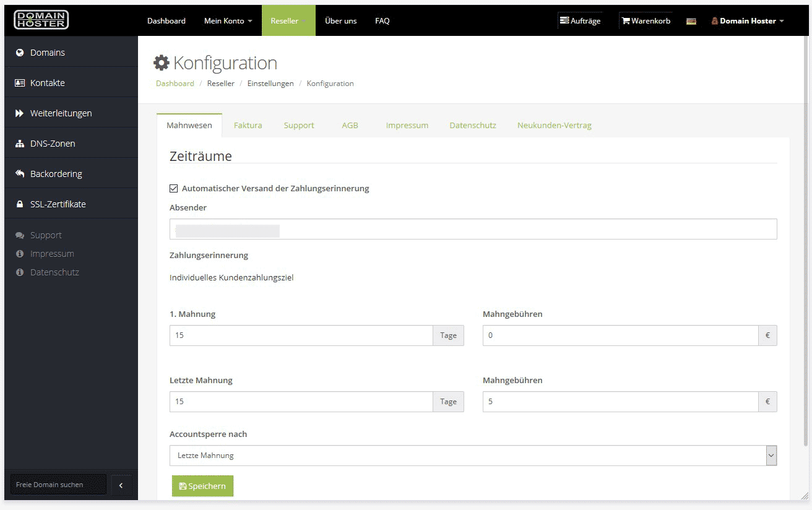812x510 pixels.
Task: Switch to the Faktura tab
Action: (x=248, y=125)
